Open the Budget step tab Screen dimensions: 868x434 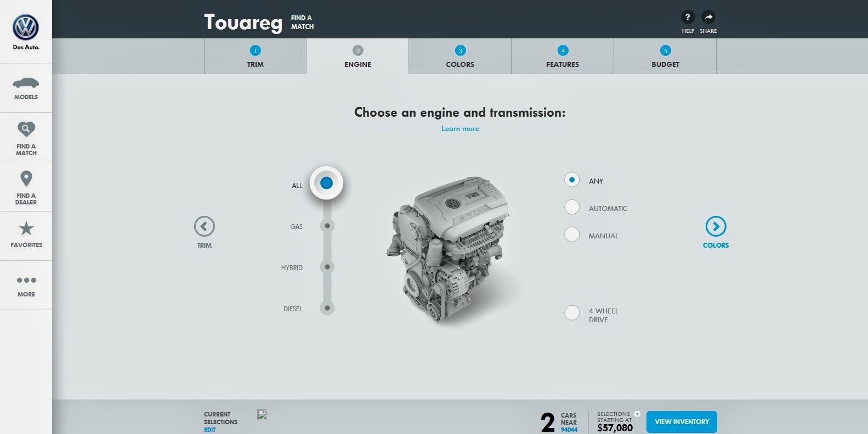coord(665,56)
